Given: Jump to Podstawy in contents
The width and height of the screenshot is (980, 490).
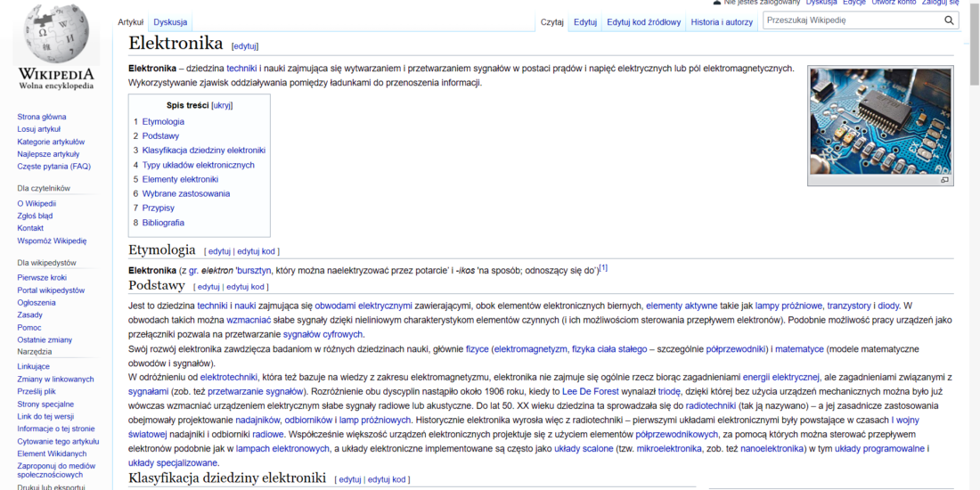Looking at the screenshot, I should point(160,136).
